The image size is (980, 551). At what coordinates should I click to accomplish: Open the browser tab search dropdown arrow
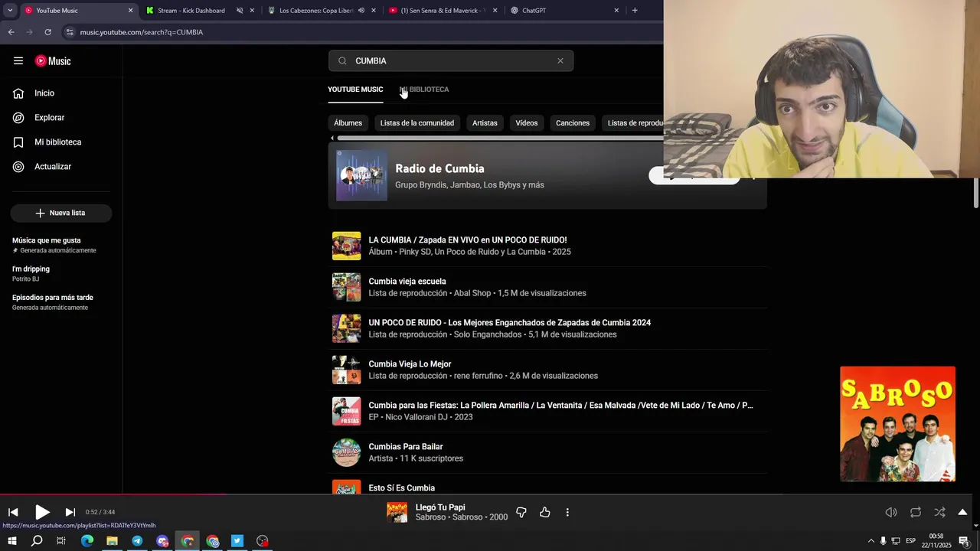[10, 11]
